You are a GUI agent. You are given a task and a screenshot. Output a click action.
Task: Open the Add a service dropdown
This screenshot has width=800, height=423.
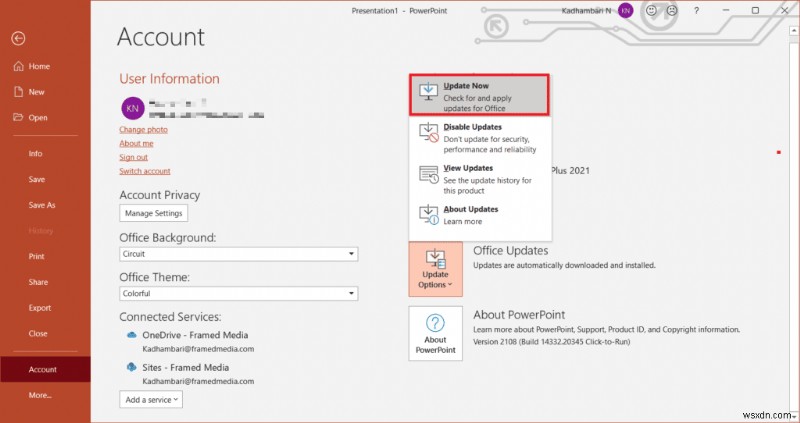click(151, 400)
